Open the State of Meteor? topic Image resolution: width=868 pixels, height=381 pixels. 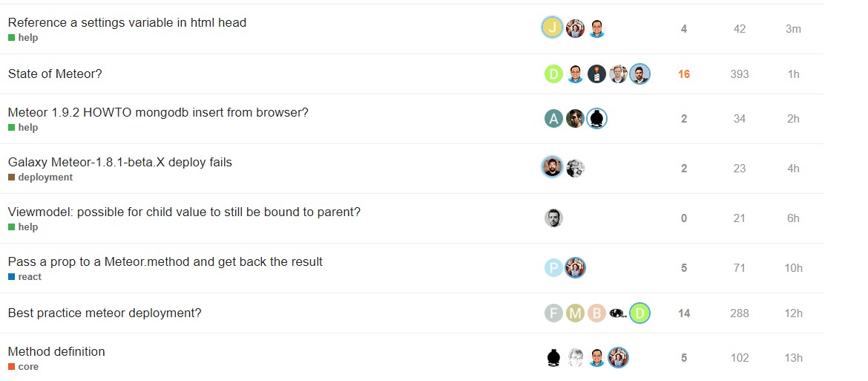click(56, 74)
